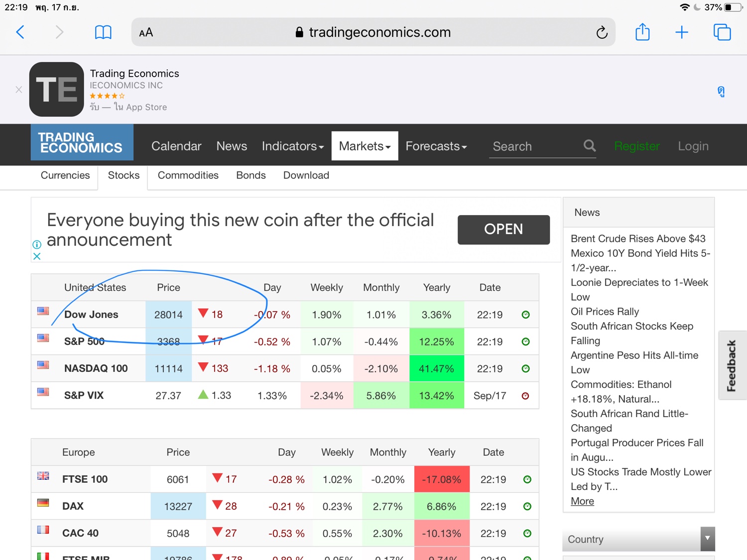Click the French flag beside CAC 40
Image resolution: width=747 pixels, height=560 pixels.
[x=43, y=530]
